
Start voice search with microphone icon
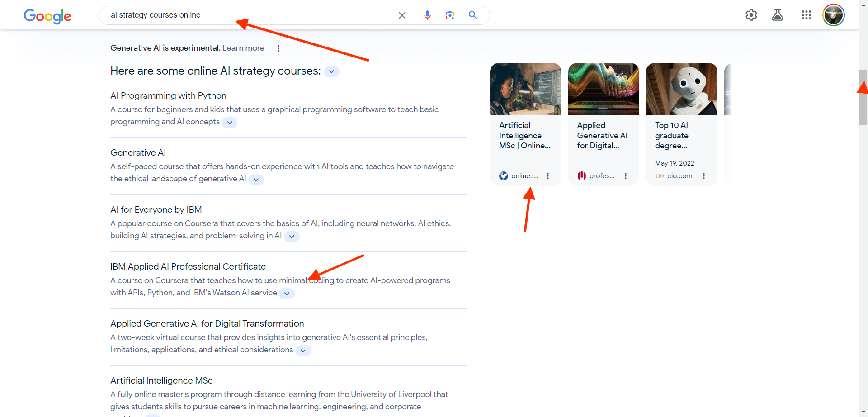tap(427, 15)
